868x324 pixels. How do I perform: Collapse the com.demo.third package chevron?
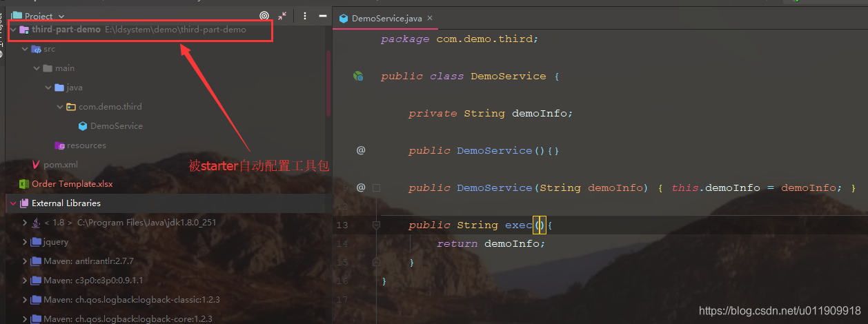[x=60, y=107]
